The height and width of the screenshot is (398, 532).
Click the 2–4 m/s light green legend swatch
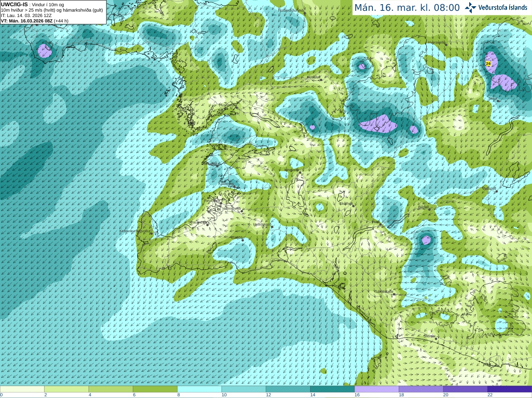pos(66,389)
